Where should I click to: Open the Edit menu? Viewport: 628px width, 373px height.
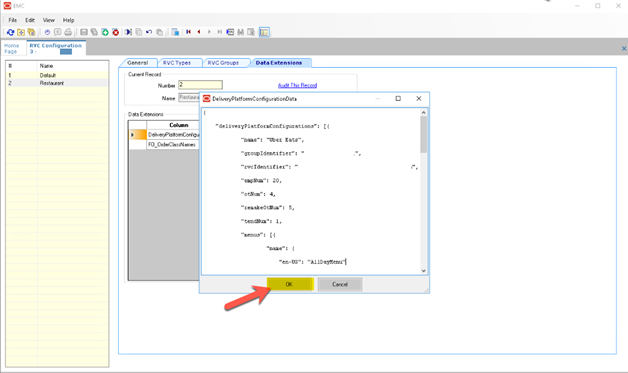click(30, 20)
